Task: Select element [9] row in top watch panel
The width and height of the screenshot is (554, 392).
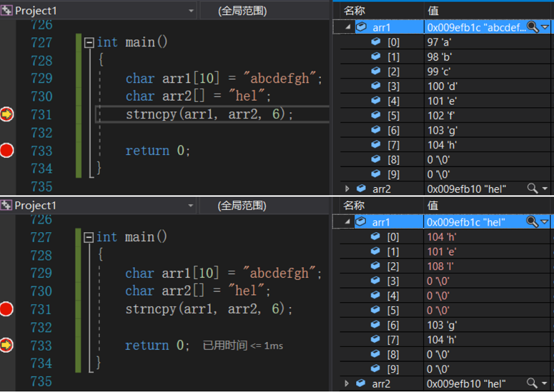Action: point(445,174)
